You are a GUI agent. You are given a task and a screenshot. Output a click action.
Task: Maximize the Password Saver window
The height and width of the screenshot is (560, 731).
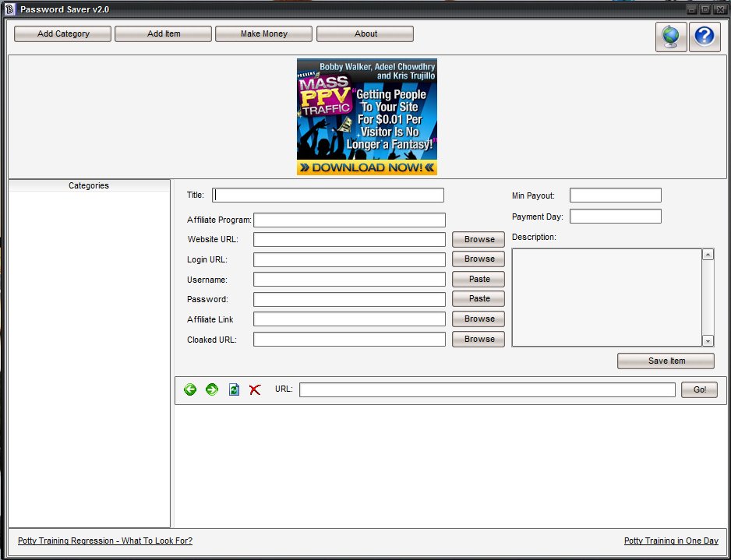click(705, 9)
